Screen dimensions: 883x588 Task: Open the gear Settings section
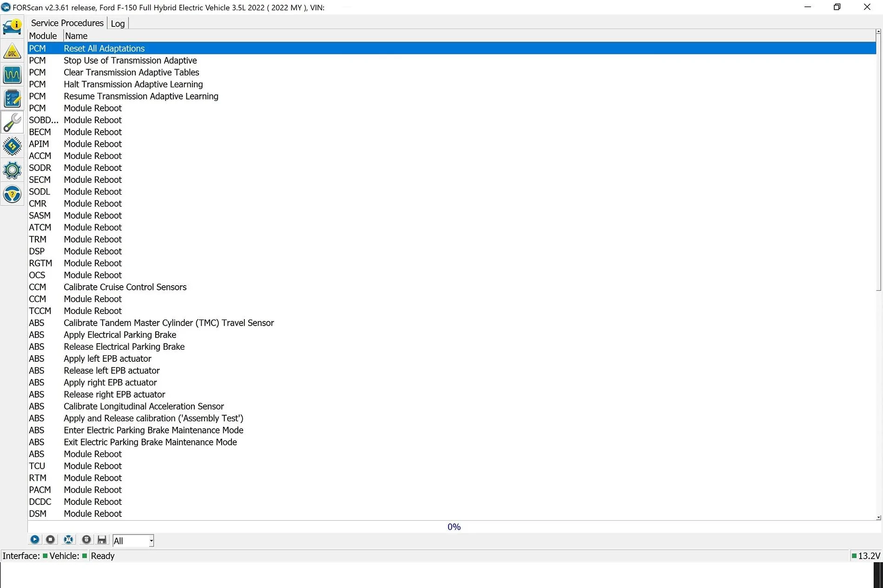tap(12, 170)
